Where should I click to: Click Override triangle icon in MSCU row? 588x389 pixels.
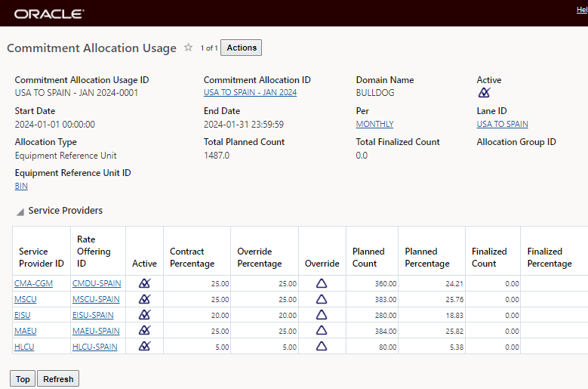[x=322, y=299]
